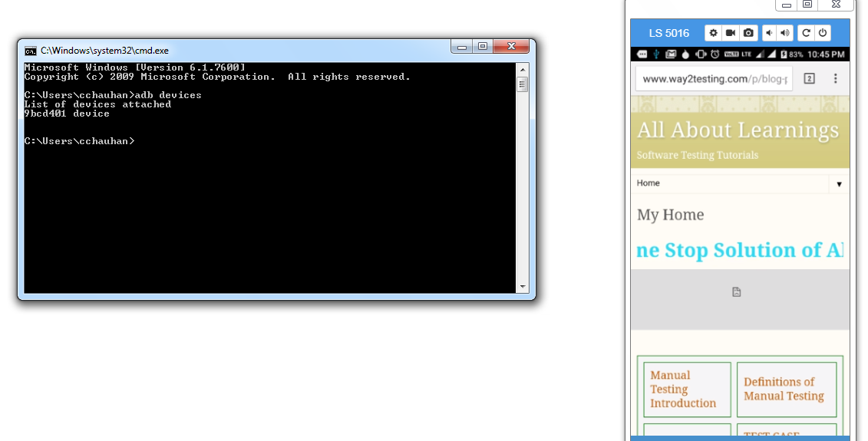Open the browser three-dot overflow menu
The height and width of the screenshot is (441, 868).
point(835,78)
